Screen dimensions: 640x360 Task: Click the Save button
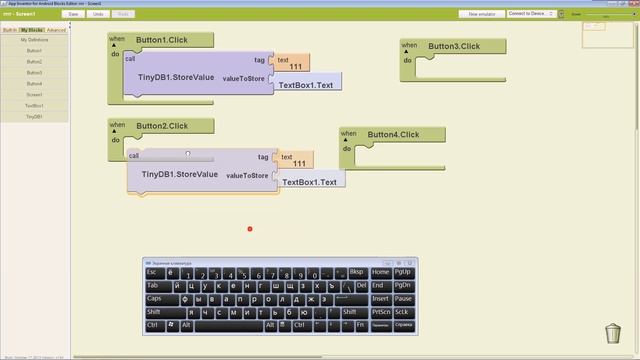pos(73,14)
